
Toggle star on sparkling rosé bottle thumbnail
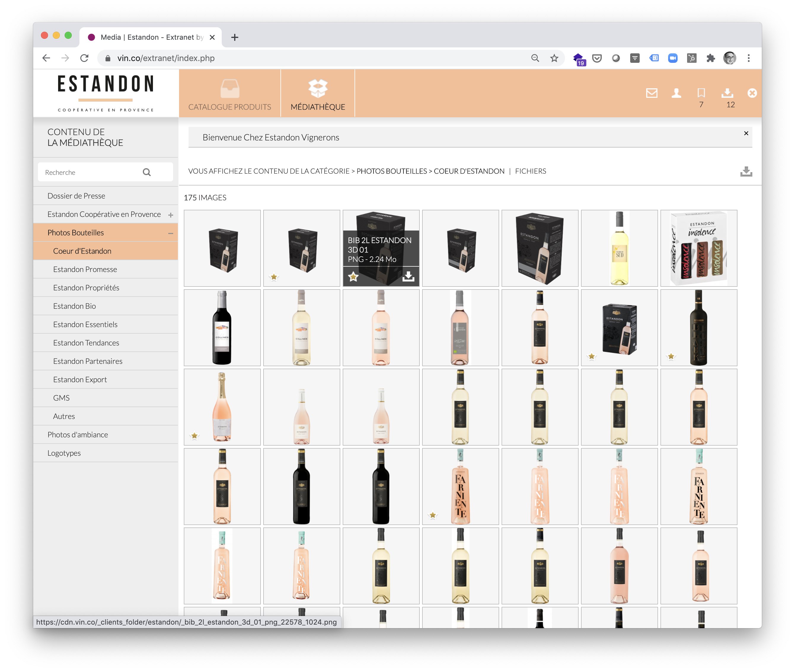(x=194, y=436)
